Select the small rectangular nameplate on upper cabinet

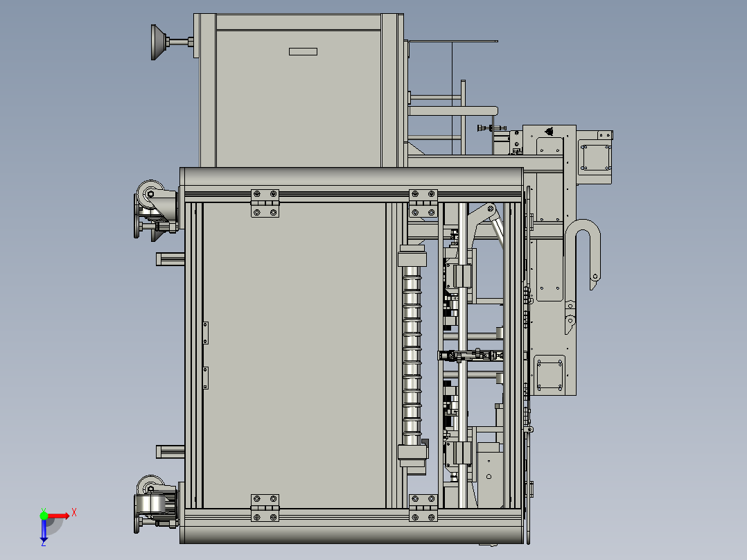click(303, 51)
